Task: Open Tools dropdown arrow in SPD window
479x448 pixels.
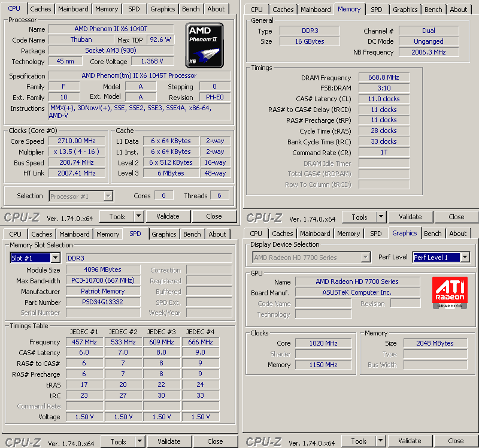Action: 140,441
